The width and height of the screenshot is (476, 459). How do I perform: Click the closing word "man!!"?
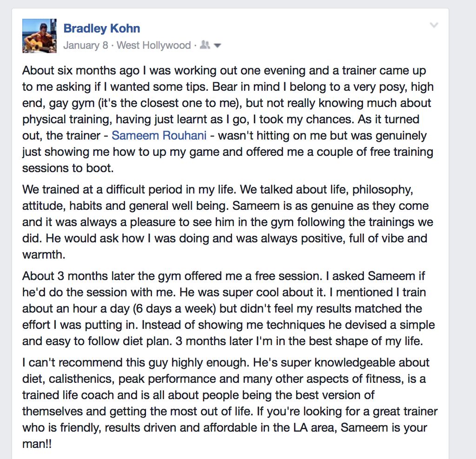(x=37, y=444)
